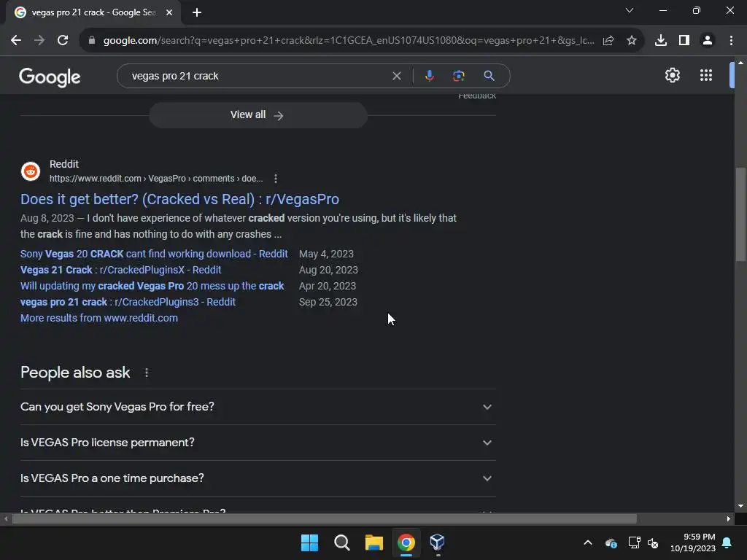Screen dimensions: 747x560
Task: Launch File Explorer from taskbar
Action: [x=374, y=542]
